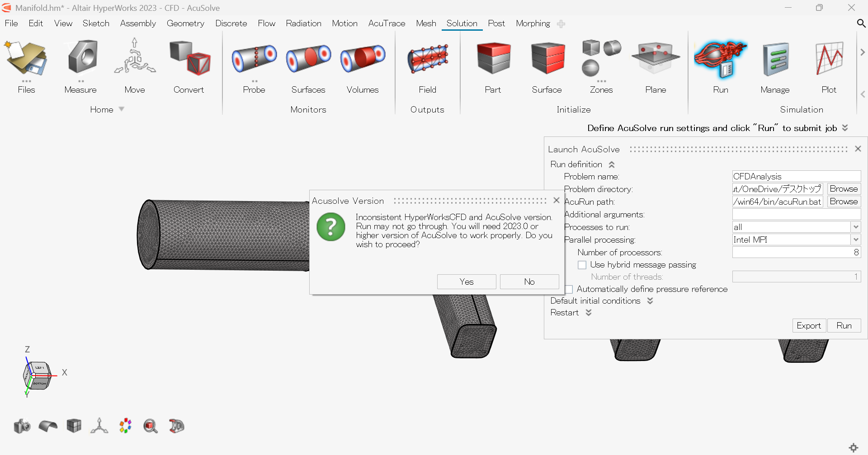Image resolution: width=868 pixels, height=455 pixels.
Task: Activate the Move tool icon
Action: [135, 57]
